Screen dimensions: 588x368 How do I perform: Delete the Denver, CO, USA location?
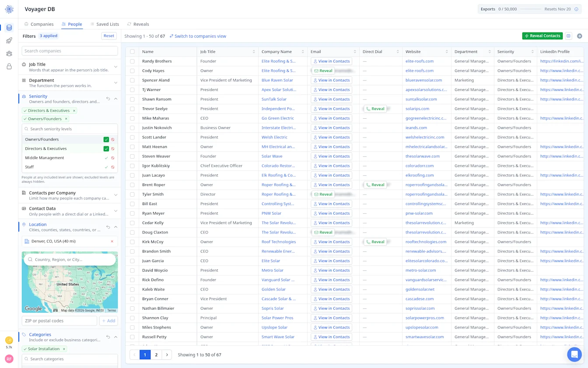112,241
